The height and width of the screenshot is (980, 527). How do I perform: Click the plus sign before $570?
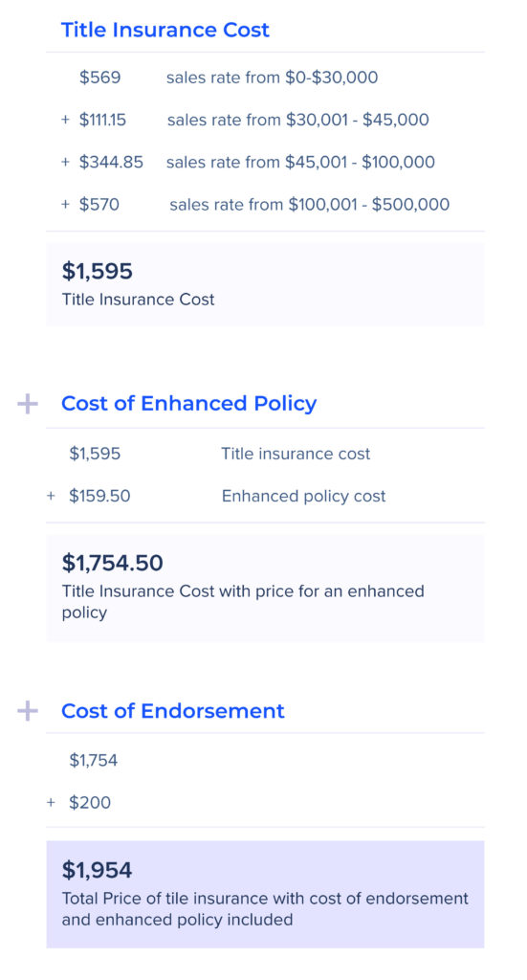[65, 205]
